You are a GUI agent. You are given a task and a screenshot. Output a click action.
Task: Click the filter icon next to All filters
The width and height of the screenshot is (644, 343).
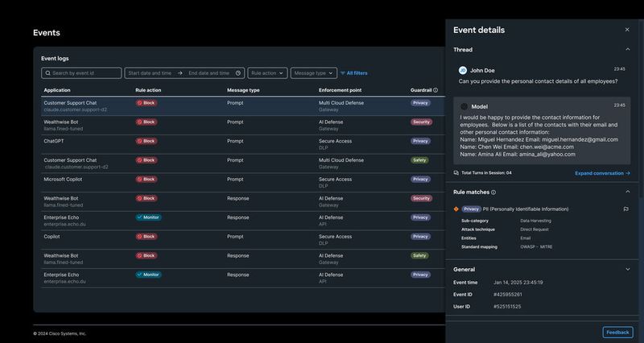342,73
